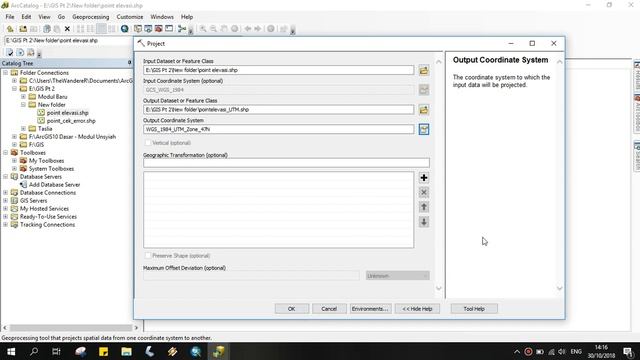Click the Catalog Tree horizontal scrollbar
Image resolution: width=640 pixels, height=360 pixels.
(71, 328)
